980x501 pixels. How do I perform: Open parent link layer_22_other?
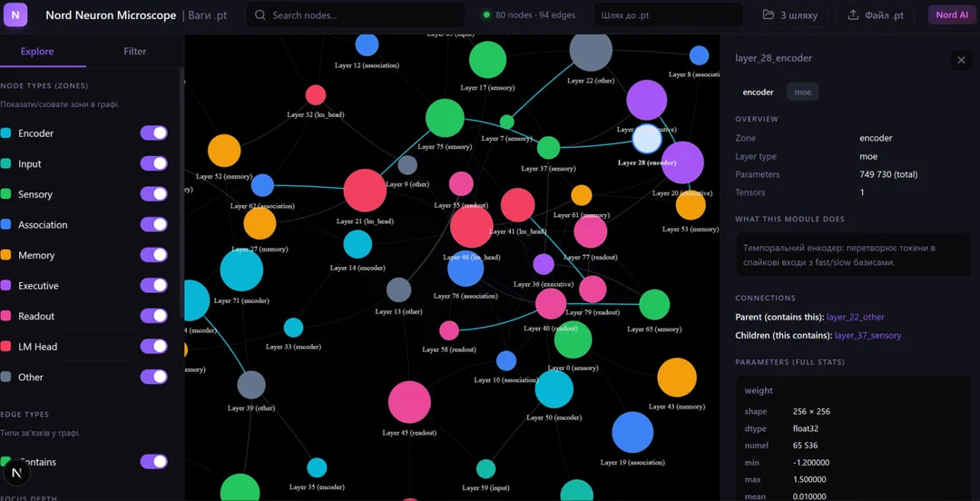tap(856, 317)
